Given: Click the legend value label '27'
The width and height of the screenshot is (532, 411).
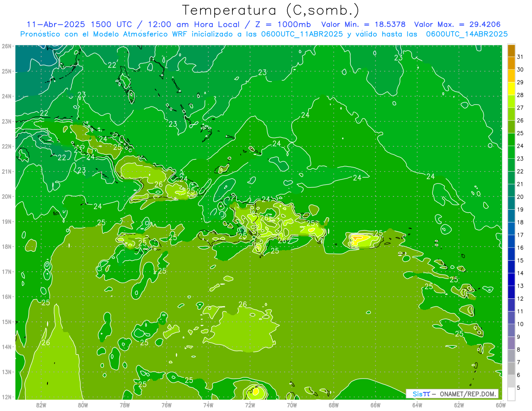Looking at the screenshot, I should [x=520, y=108].
